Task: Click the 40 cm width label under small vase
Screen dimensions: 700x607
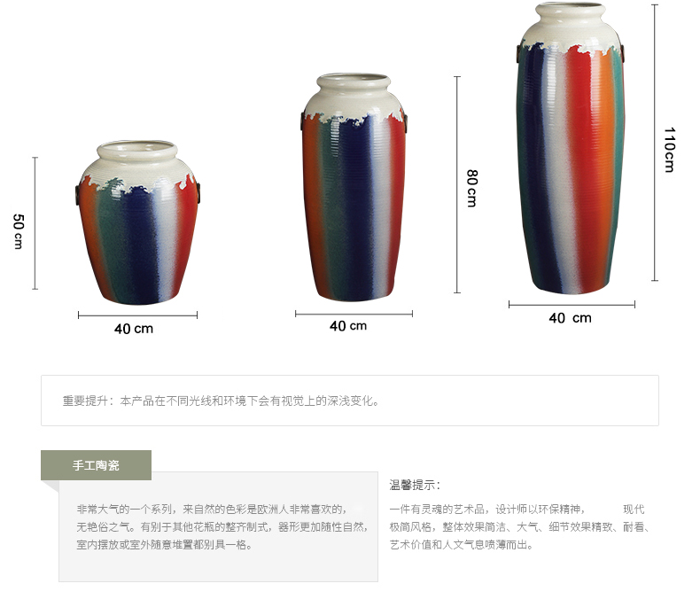Action: point(134,329)
